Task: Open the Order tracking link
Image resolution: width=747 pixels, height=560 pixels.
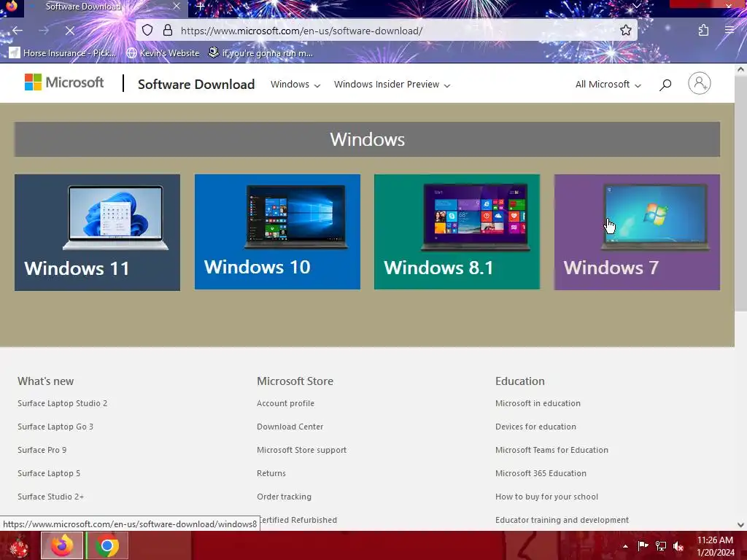Action: [x=284, y=497]
